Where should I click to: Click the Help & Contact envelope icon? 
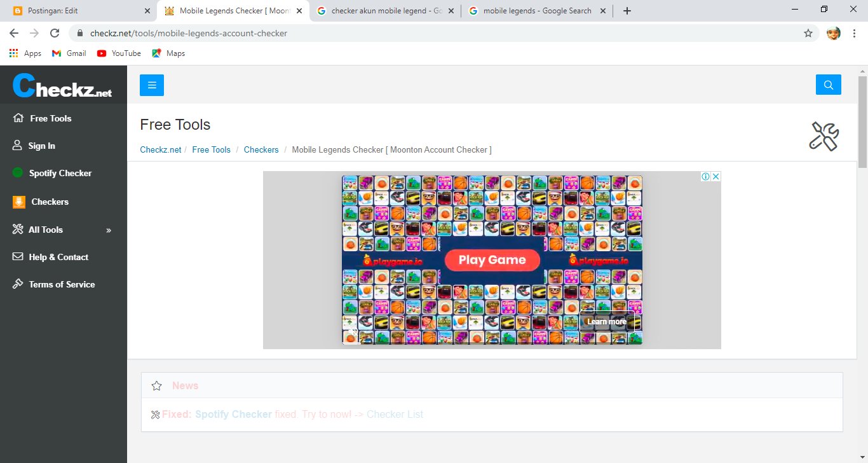(x=18, y=257)
